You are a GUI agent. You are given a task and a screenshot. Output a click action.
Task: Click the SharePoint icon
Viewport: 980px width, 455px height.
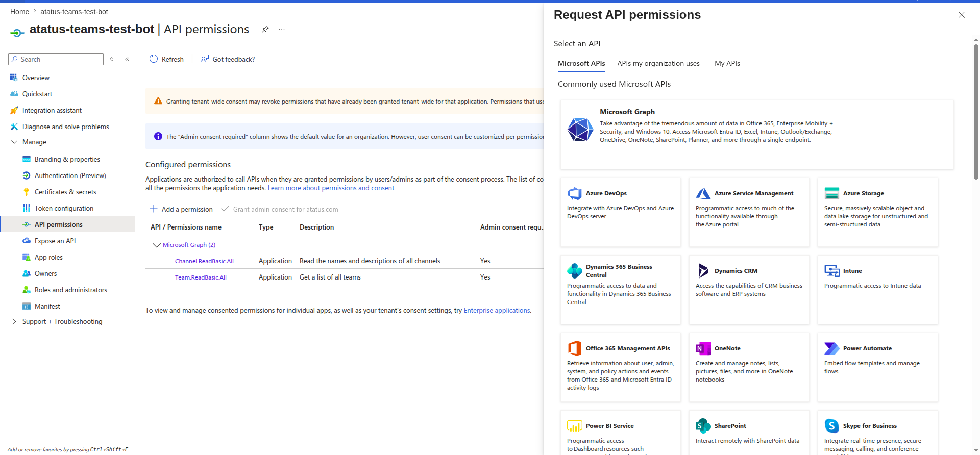(x=703, y=425)
